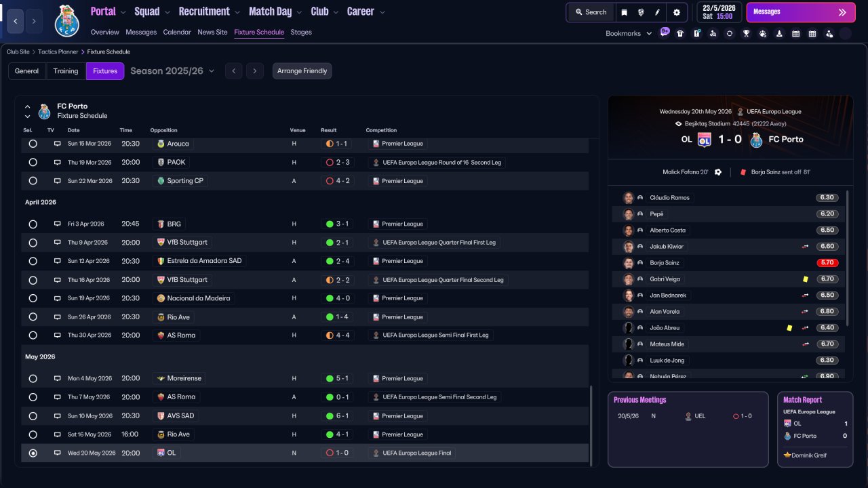Image resolution: width=868 pixels, height=488 pixels.
Task: Click Cláudio Ramos's player portrait
Action: tap(629, 198)
